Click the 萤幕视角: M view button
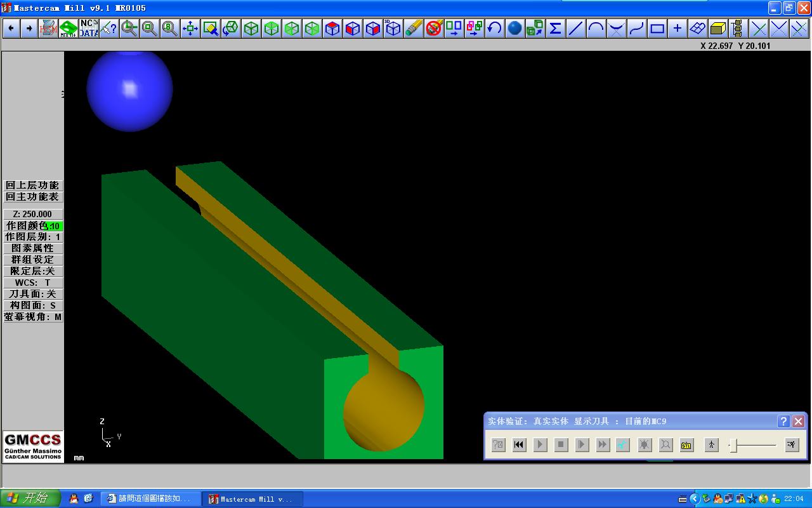This screenshot has height=508, width=812. pyautogui.click(x=33, y=317)
